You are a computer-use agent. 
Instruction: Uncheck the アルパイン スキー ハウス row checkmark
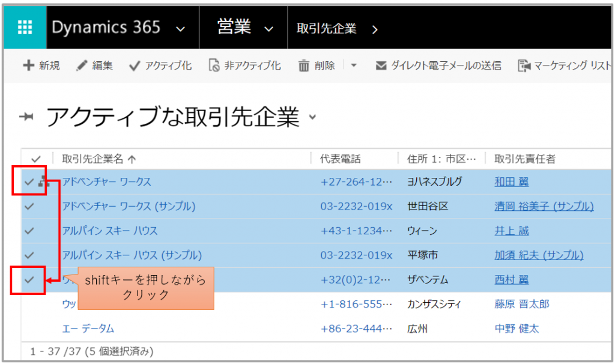29,231
